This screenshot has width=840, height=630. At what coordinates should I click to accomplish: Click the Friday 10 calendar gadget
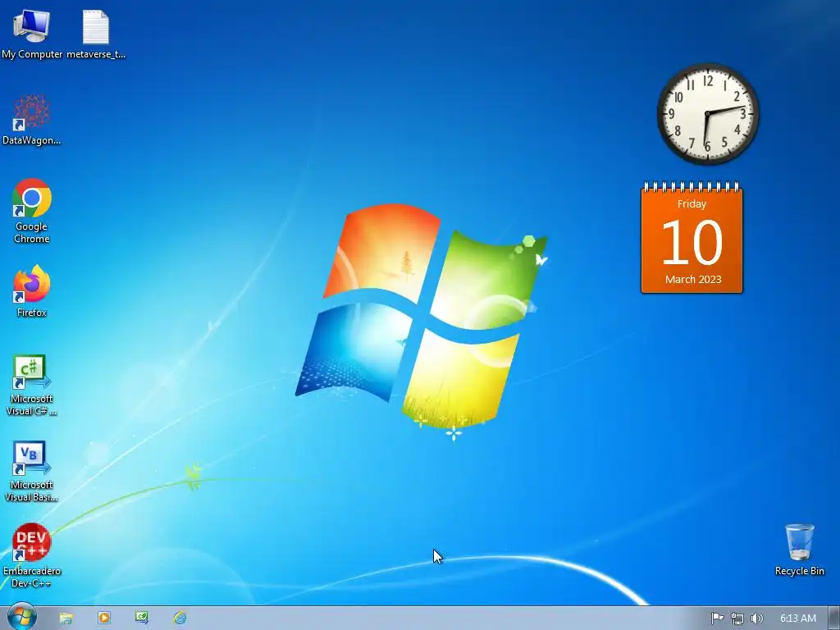692,237
